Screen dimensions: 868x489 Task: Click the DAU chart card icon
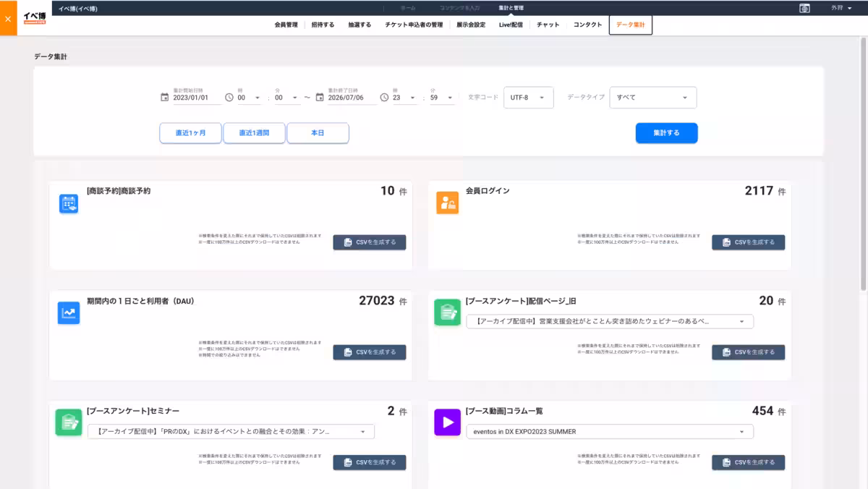[69, 313]
